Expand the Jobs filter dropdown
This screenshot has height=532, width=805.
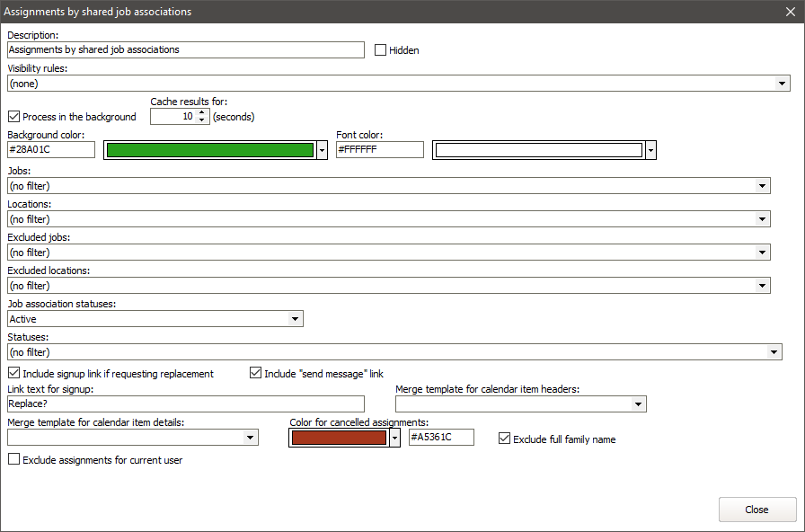click(x=762, y=186)
